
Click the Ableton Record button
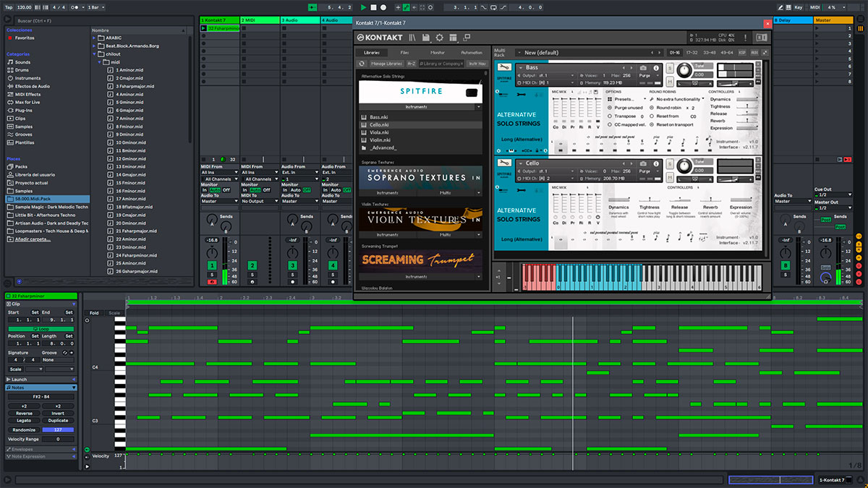pos(383,7)
